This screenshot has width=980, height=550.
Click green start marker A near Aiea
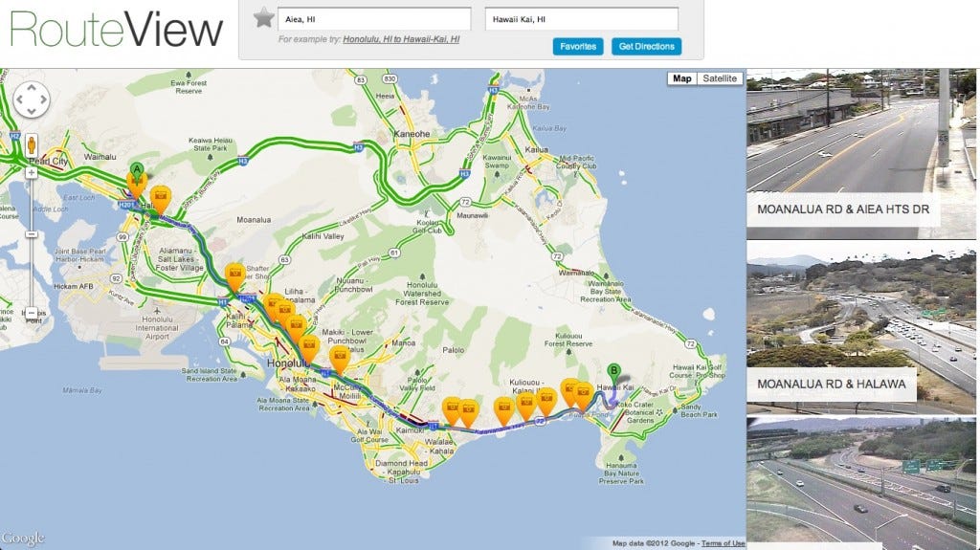coord(137,170)
